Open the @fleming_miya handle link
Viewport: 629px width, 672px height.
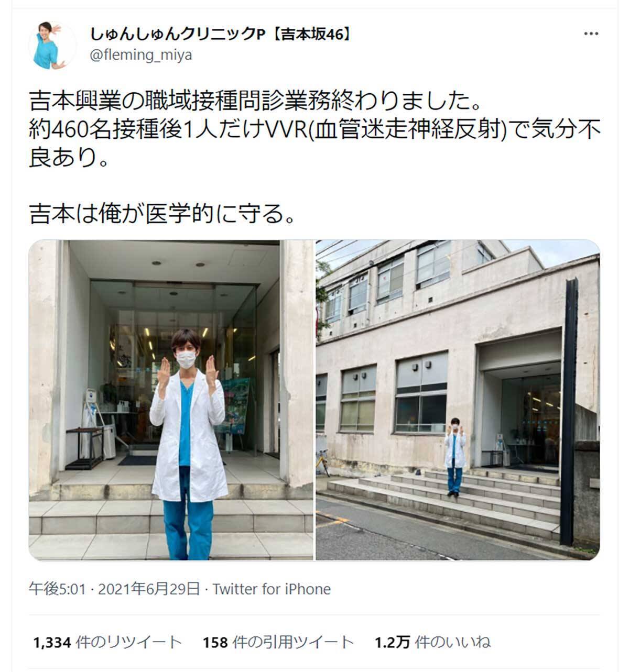(140, 56)
